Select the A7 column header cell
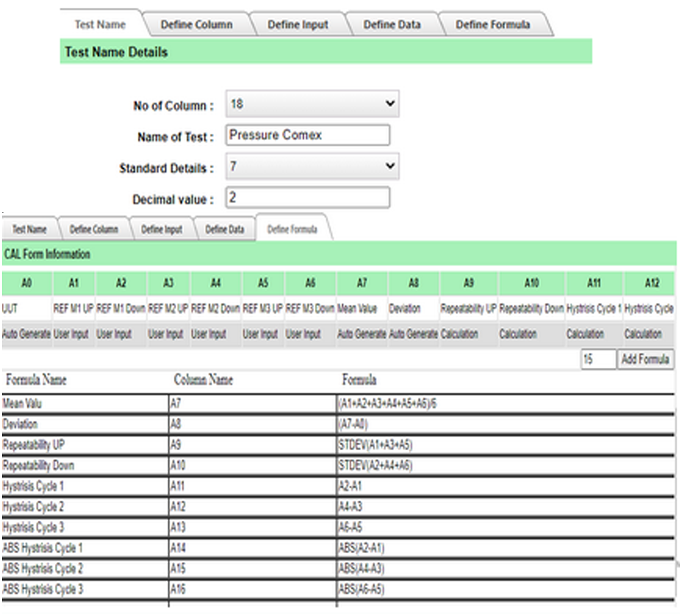This screenshot has width=681, height=616. pyautogui.click(x=362, y=283)
